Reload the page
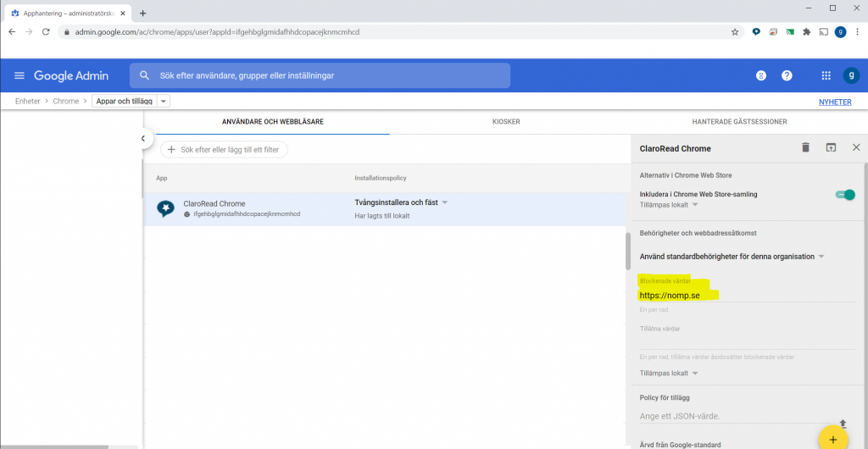 (x=46, y=32)
